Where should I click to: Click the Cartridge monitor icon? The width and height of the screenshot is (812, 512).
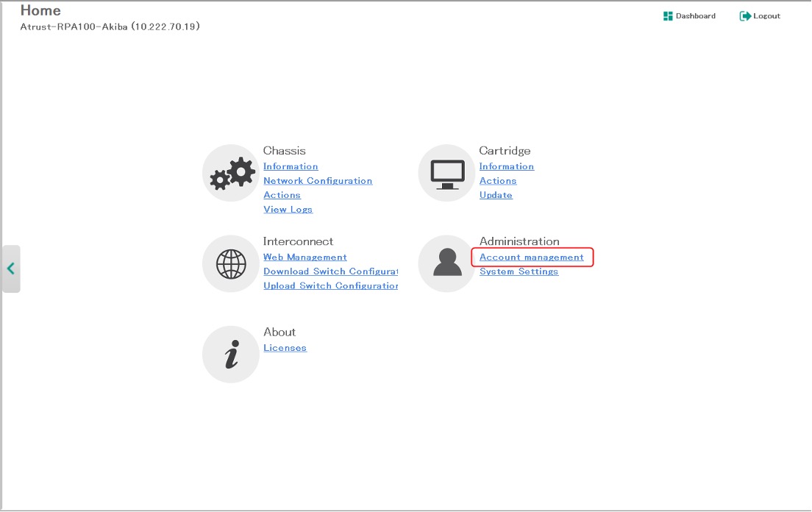click(x=446, y=174)
